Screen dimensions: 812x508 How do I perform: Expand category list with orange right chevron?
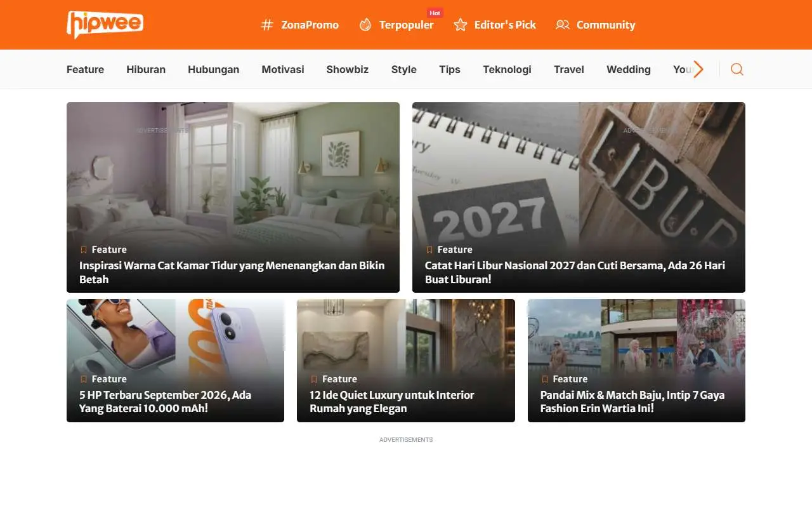(698, 69)
